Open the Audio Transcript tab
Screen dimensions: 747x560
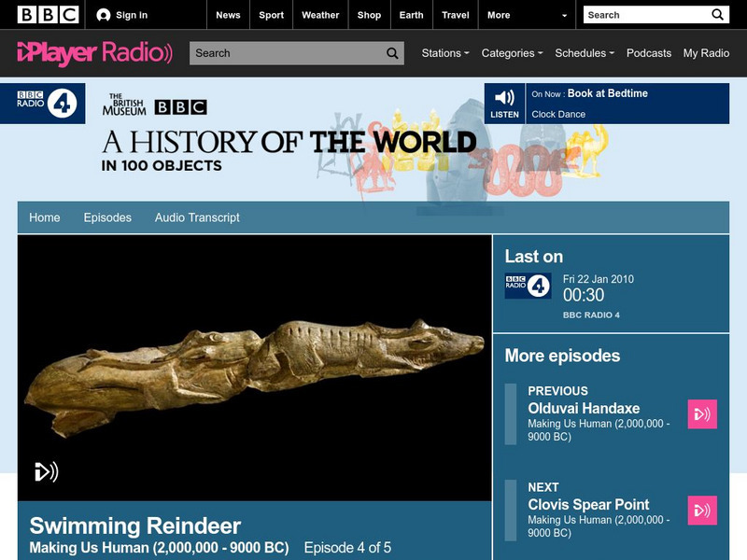197,217
